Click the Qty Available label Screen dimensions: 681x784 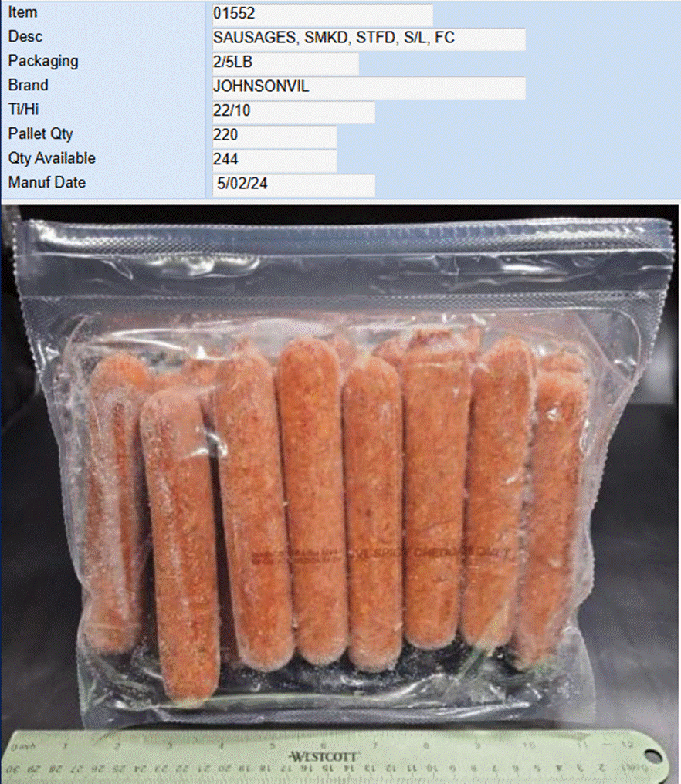click(x=52, y=158)
